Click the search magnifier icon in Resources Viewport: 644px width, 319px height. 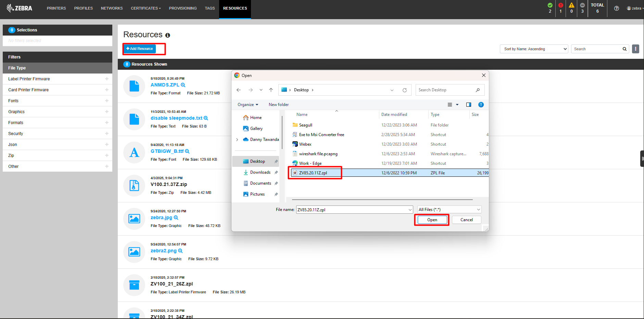pos(624,49)
